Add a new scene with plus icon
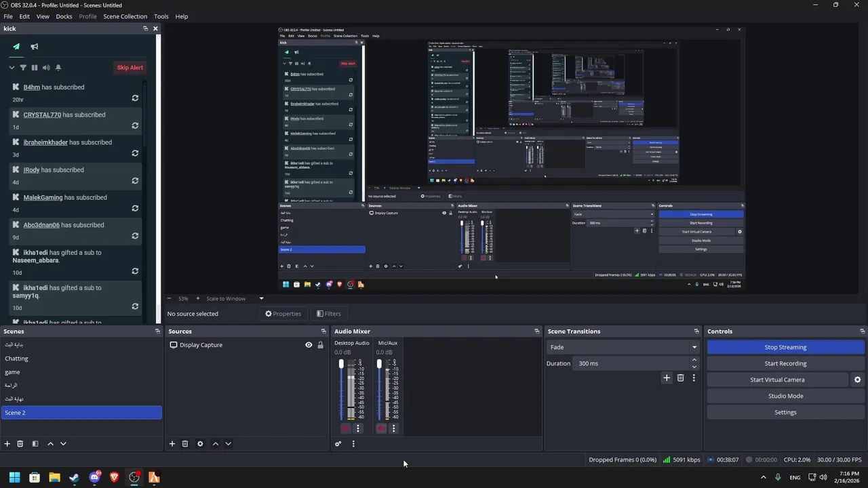 tap(7, 444)
